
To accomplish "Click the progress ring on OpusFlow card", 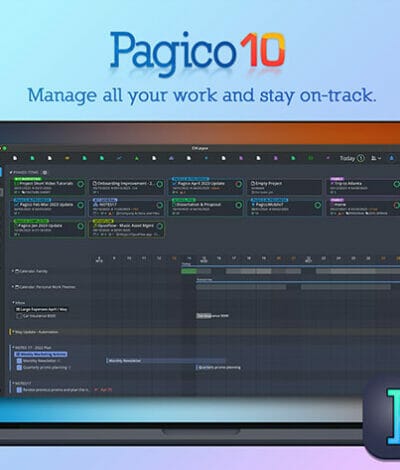I will click(x=159, y=226).
